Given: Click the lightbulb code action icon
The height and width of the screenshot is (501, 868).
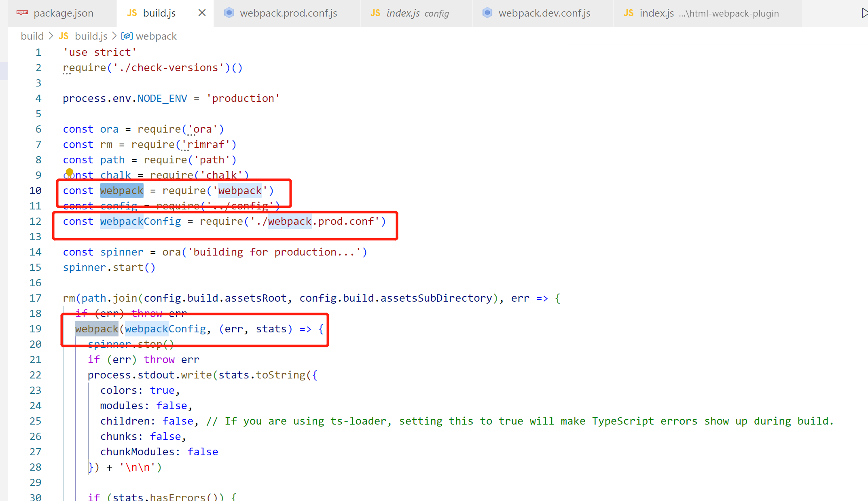Looking at the screenshot, I should pyautogui.click(x=69, y=173).
